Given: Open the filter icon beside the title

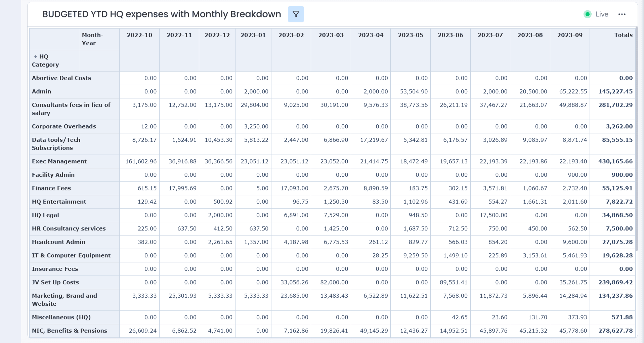Looking at the screenshot, I should click(x=296, y=14).
